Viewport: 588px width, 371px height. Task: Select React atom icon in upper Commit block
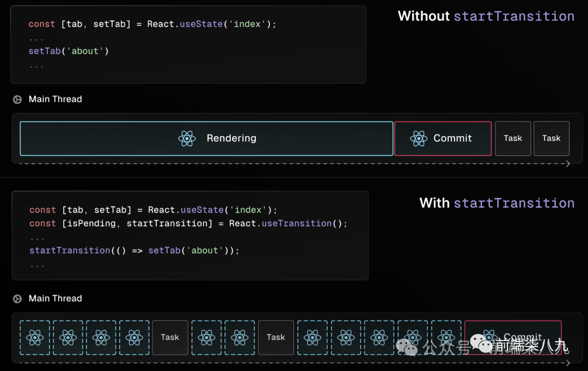(x=419, y=138)
